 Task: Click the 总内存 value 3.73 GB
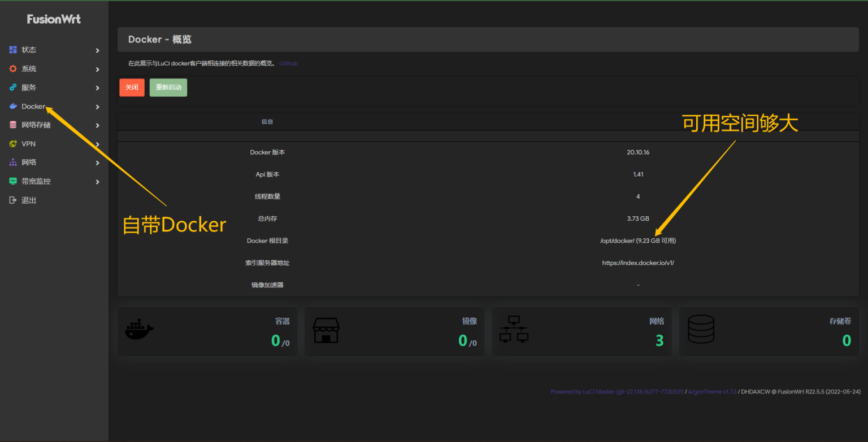click(x=638, y=218)
